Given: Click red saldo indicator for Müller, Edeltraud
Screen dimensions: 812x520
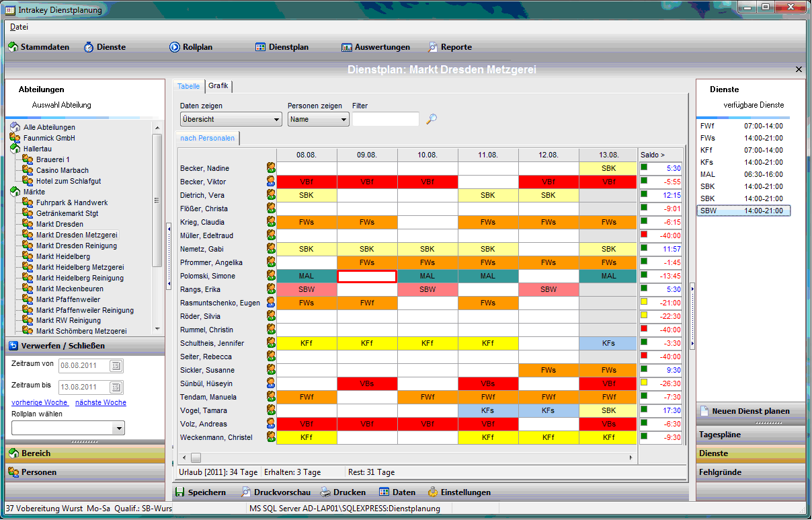Looking at the screenshot, I should click(x=643, y=234).
